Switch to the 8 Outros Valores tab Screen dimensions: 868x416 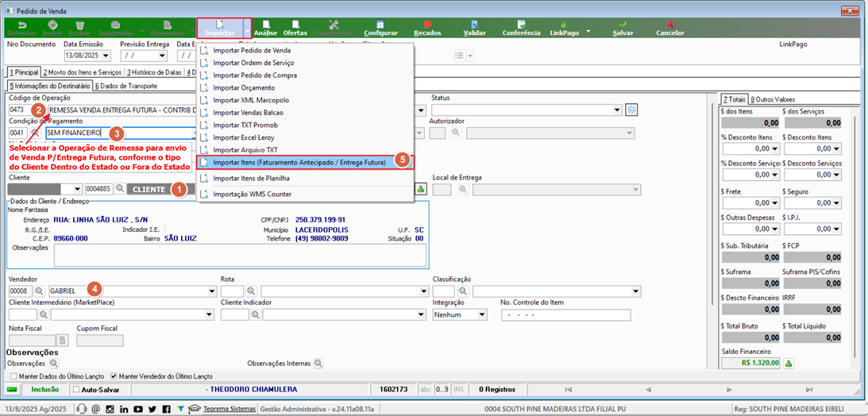pos(773,99)
